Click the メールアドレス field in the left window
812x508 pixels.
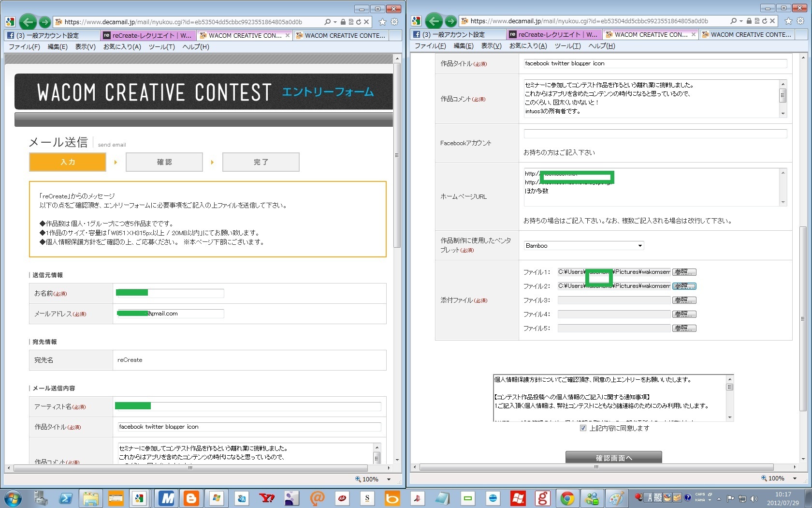click(171, 314)
